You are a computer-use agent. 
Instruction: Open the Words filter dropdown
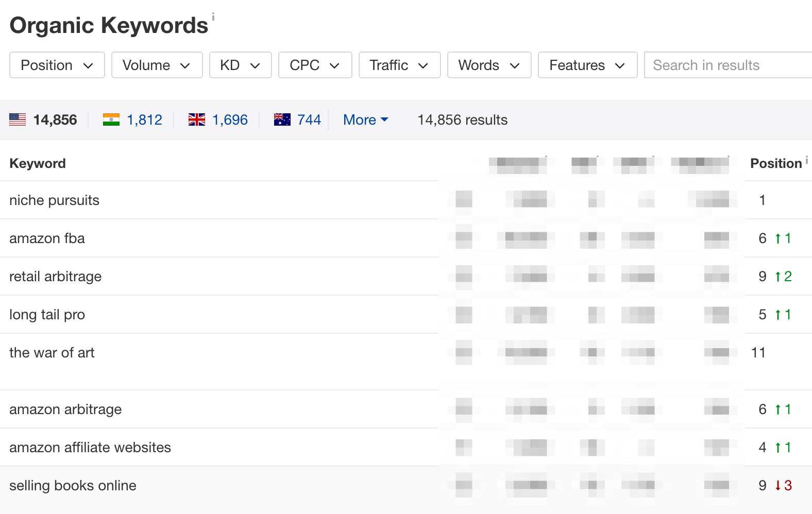pos(489,65)
